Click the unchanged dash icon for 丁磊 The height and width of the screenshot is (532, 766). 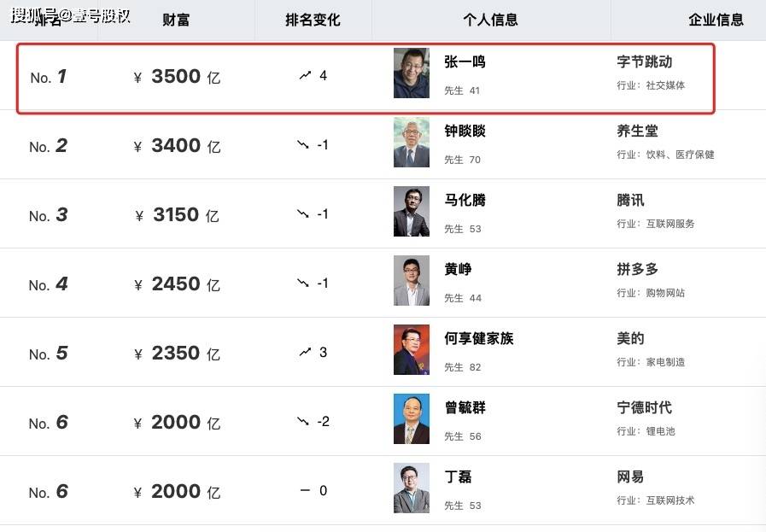[305, 490]
